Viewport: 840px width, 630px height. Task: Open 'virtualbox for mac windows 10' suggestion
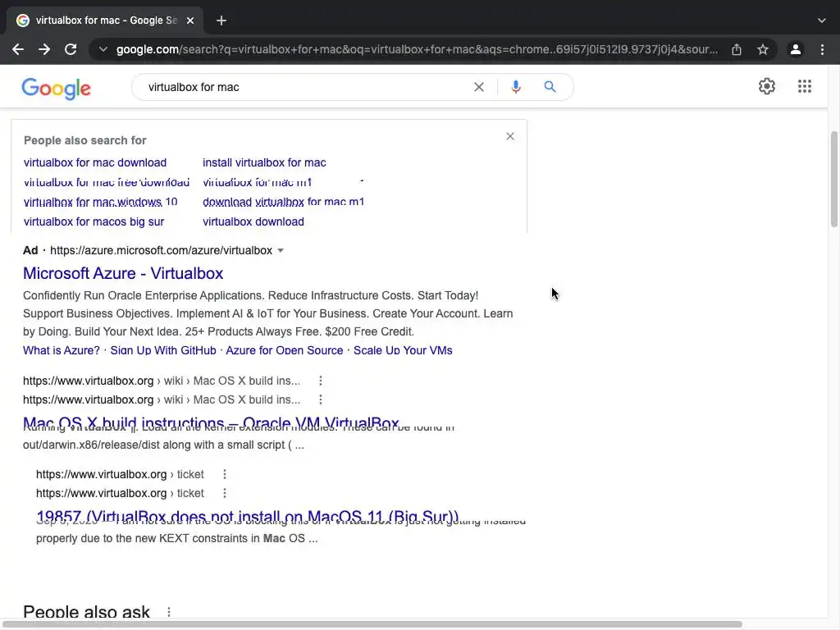point(100,202)
